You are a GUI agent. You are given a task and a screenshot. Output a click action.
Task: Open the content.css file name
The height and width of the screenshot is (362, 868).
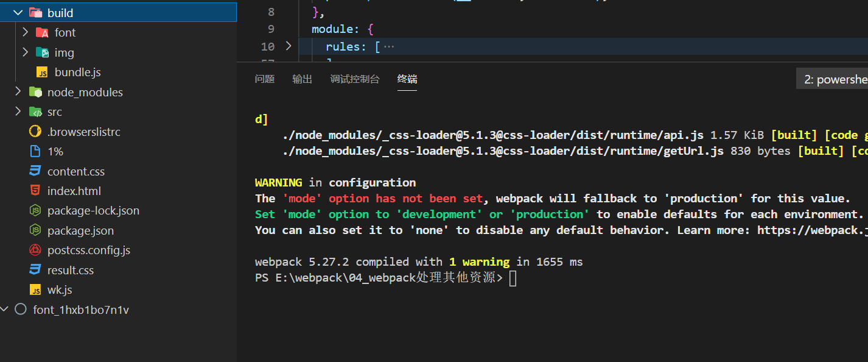click(76, 171)
